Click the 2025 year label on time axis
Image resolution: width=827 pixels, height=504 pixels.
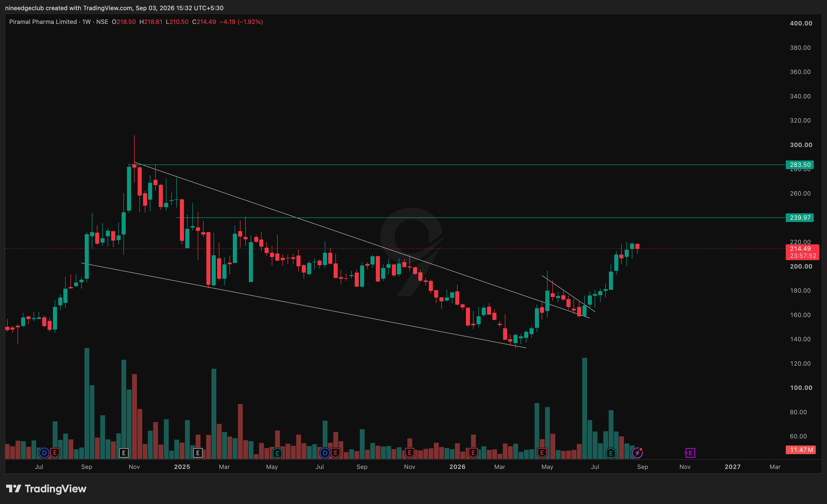[182, 467]
